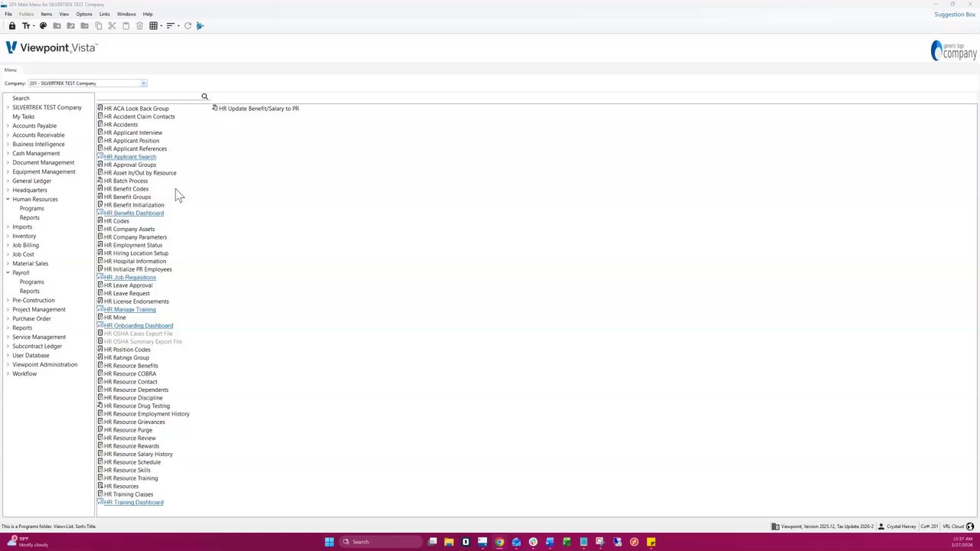The height and width of the screenshot is (551, 980).
Task: Open the Options menu
Action: [x=84, y=14]
